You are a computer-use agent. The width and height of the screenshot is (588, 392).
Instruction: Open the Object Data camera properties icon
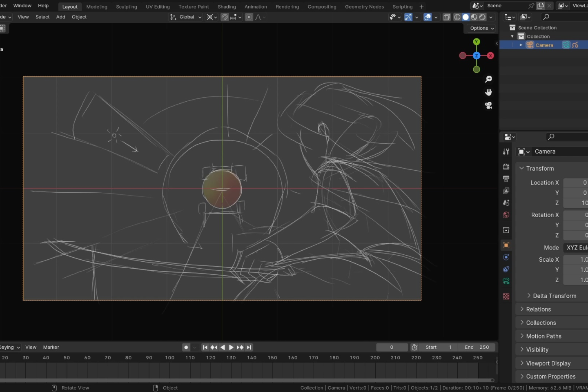point(506,281)
